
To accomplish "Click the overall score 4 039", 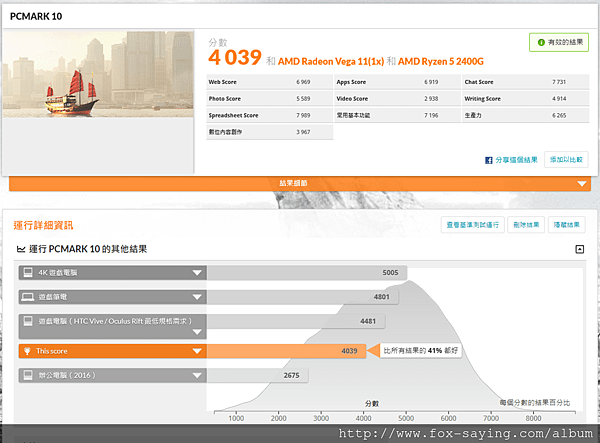I will pyautogui.click(x=235, y=58).
